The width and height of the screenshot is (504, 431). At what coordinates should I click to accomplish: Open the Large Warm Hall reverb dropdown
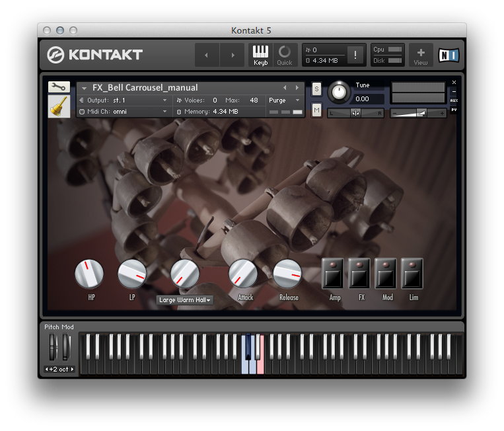pyautogui.click(x=185, y=299)
